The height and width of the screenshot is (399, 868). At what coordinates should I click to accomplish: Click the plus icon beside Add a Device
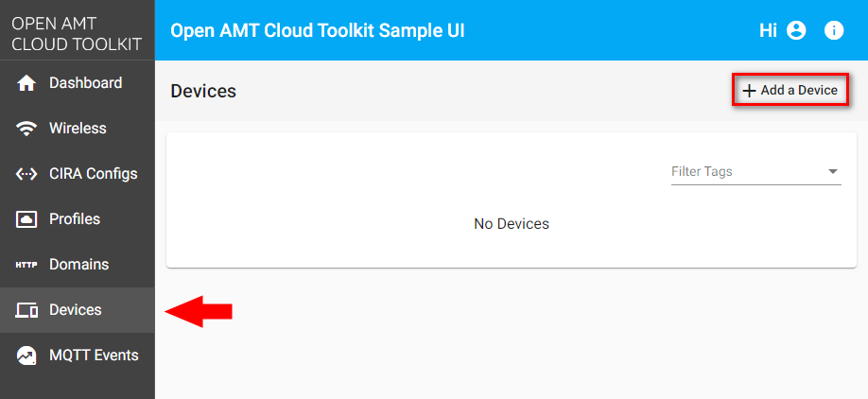click(x=749, y=91)
